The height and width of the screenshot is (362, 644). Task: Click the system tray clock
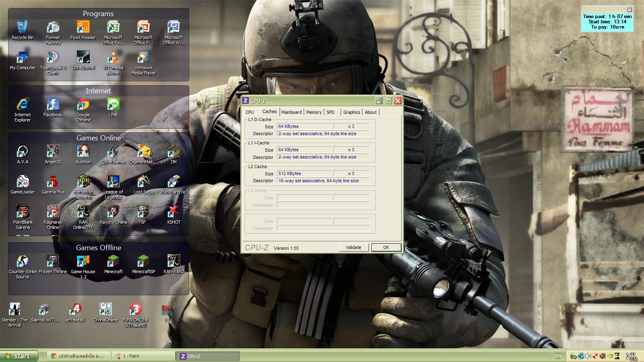(632, 356)
